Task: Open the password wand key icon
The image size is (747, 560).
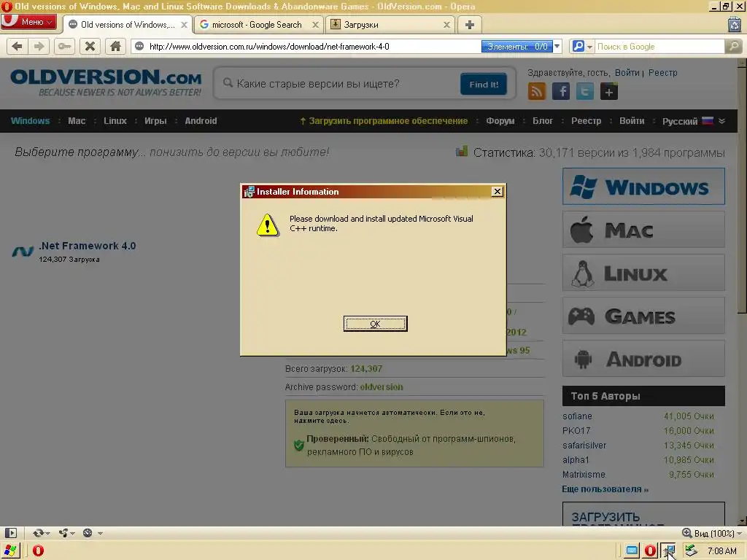Action: 64,46
